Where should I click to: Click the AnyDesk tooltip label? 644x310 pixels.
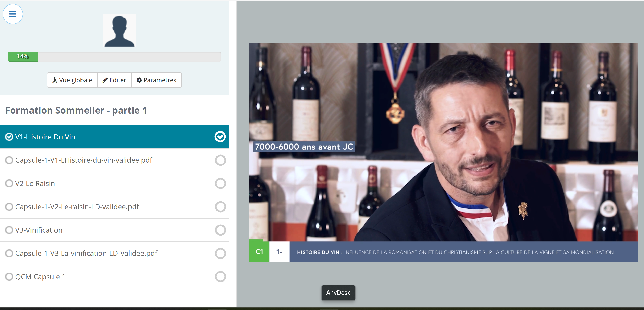[338, 293]
